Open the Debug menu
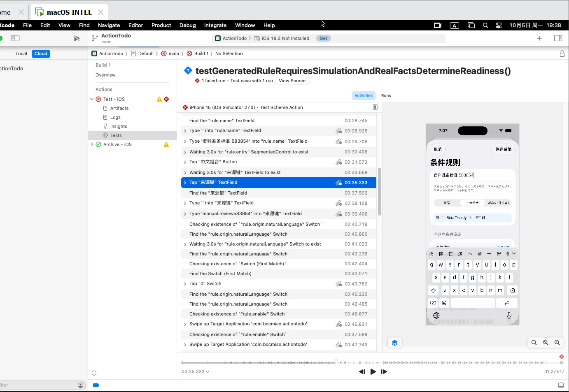Viewport: 569px width, 392px height. coord(188,25)
